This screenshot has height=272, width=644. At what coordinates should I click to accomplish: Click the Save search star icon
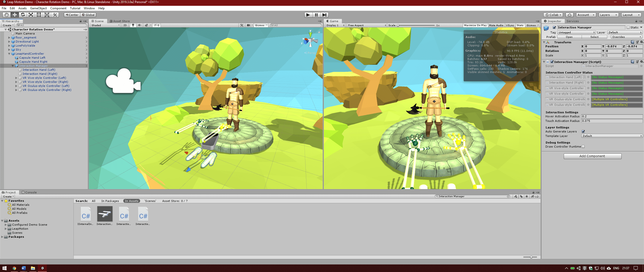(x=527, y=196)
